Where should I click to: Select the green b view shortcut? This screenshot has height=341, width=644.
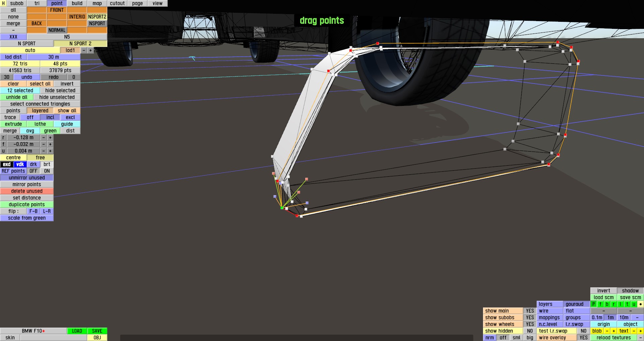tap(607, 304)
